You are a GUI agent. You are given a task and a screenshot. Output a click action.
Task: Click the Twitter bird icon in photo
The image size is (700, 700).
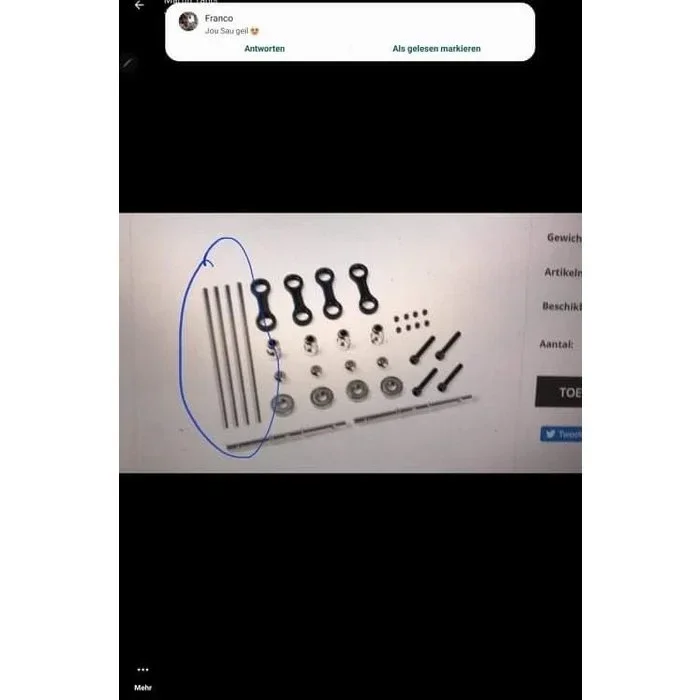[551, 433]
